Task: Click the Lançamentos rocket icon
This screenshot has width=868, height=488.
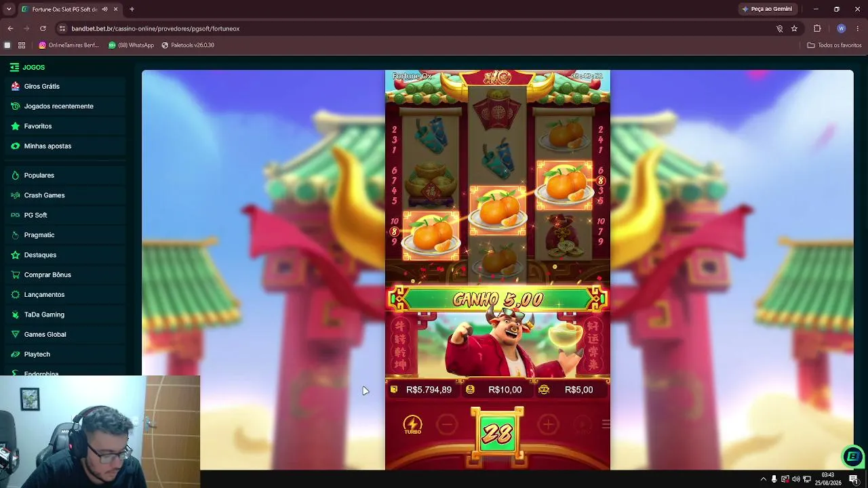Action: 15,295
